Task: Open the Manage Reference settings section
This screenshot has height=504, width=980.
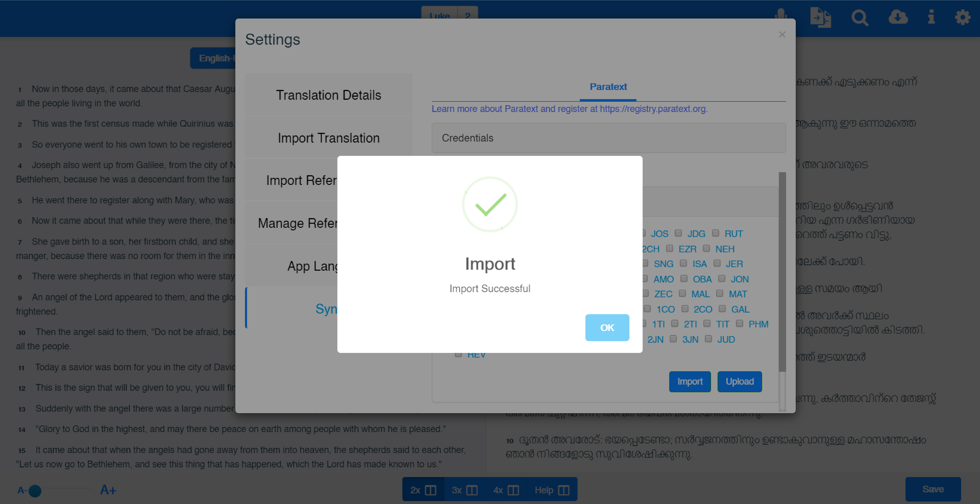Action: click(x=291, y=223)
